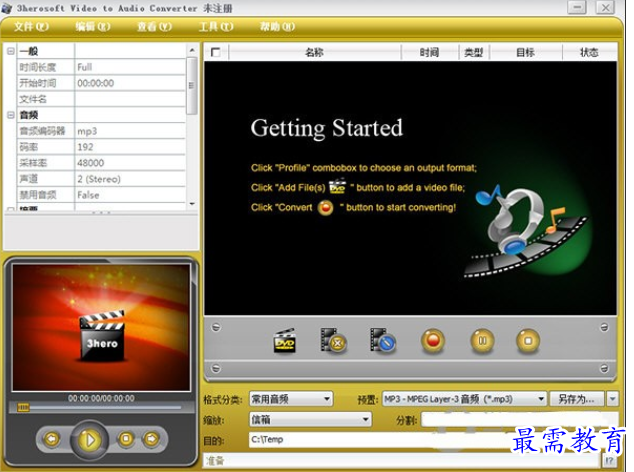Open the 预置 MP3 profile dropdown
The height and width of the screenshot is (472, 634).
tap(464, 399)
